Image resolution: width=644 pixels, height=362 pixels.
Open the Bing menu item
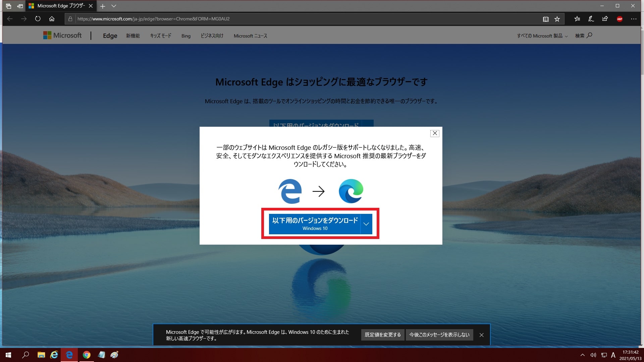[186, 36]
